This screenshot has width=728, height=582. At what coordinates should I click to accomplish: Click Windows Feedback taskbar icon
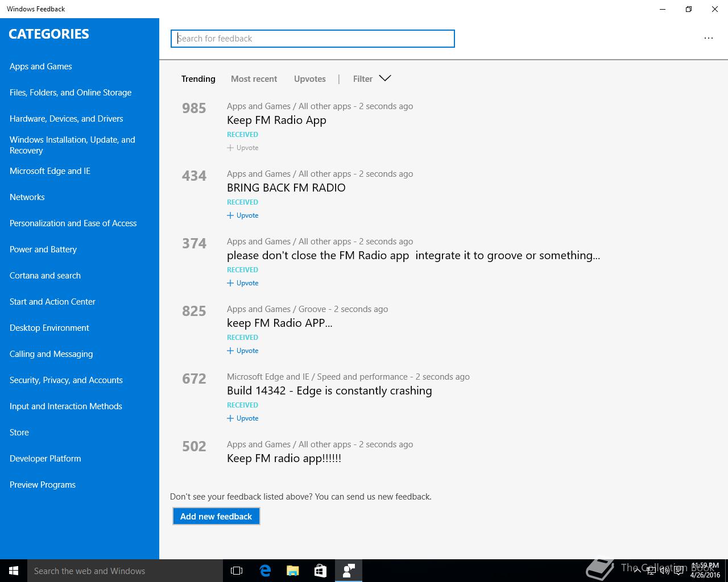click(349, 571)
